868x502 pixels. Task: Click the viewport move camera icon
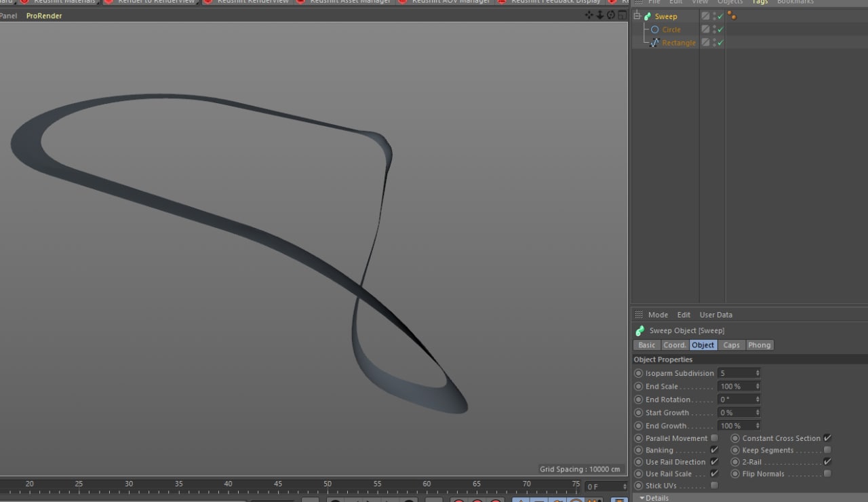coord(589,15)
